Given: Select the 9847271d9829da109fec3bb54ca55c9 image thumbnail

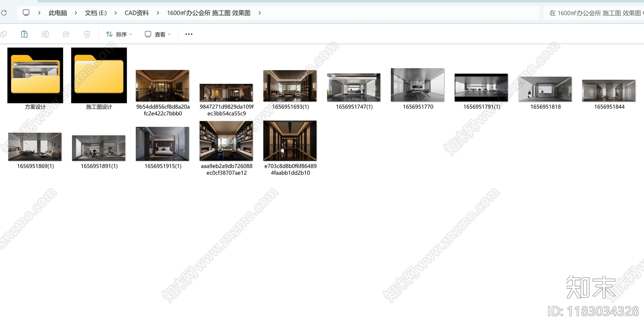Looking at the screenshot, I should point(226,93).
